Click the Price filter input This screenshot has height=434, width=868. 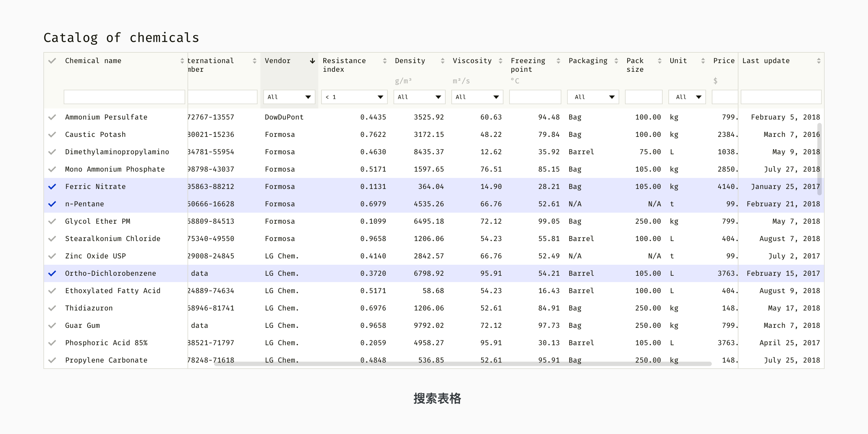(x=725, y=97)
